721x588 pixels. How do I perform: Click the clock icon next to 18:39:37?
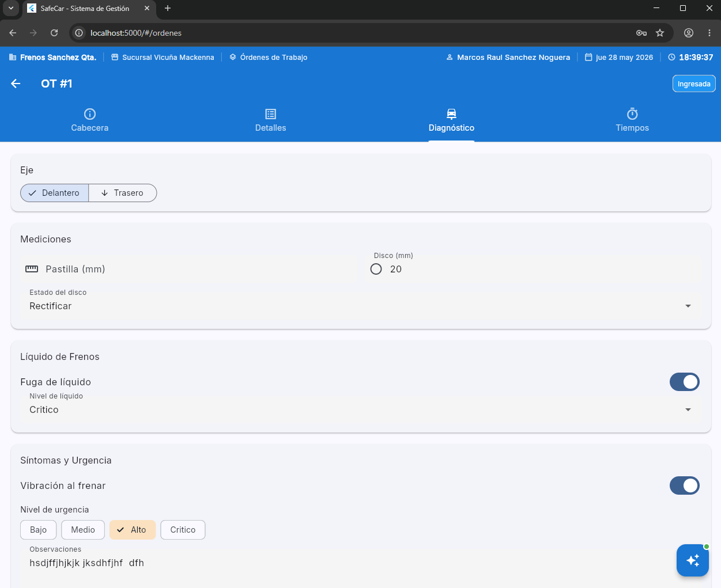click(x=671, y=58)
